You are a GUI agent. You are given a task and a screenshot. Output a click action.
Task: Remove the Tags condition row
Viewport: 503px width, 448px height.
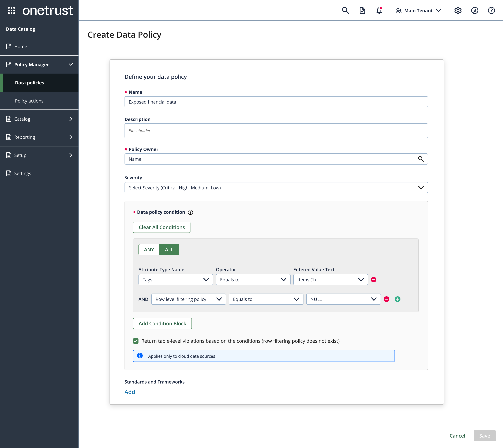(x=374, y=279)
